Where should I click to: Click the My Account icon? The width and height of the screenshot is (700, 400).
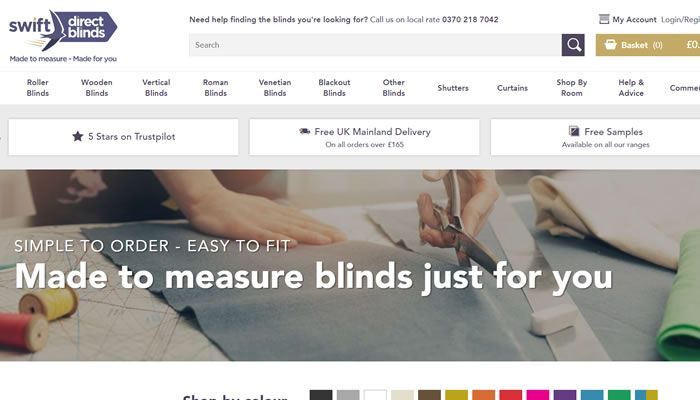pyautogui.click(x=604, y=19)
